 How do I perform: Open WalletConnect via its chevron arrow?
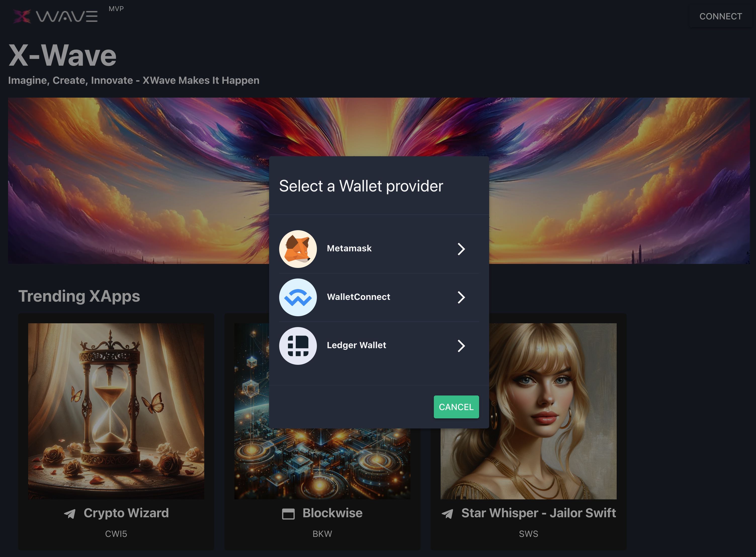click(x=461, y=297)
